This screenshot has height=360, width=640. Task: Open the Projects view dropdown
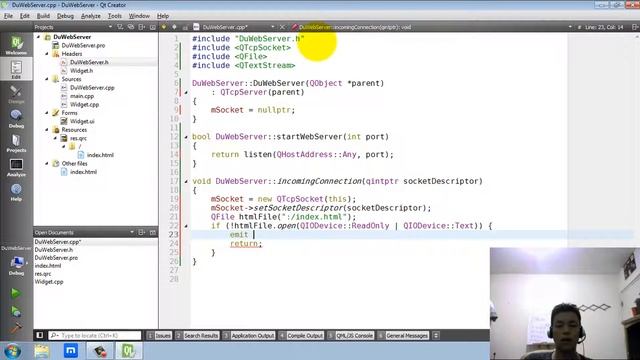tap(110, 27)
